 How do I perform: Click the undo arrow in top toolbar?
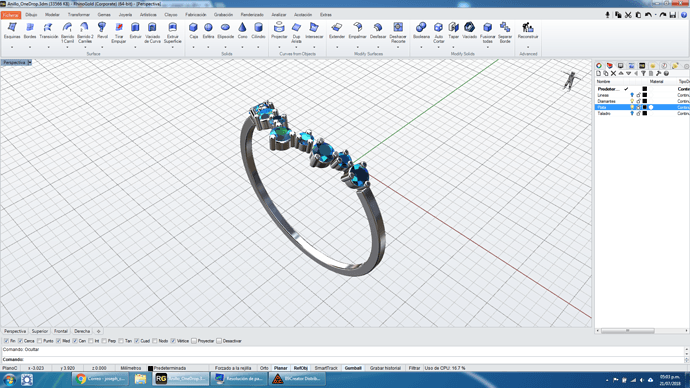click(648, 15)
